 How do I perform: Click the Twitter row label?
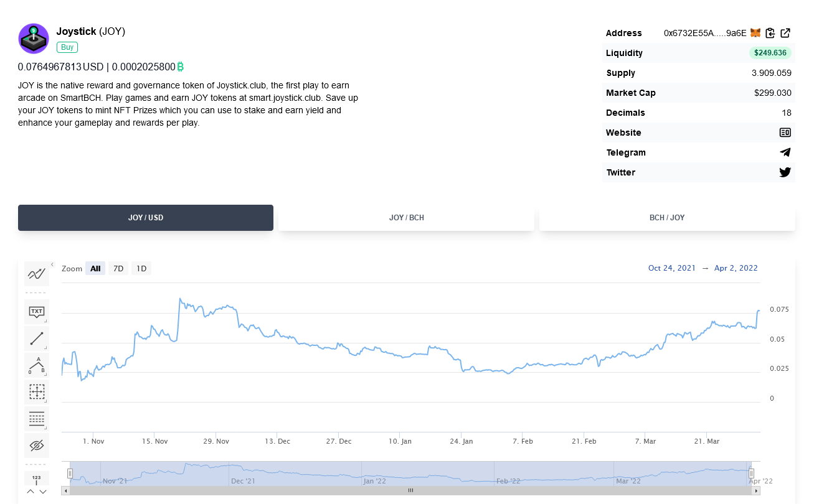[x=621, y=172]
